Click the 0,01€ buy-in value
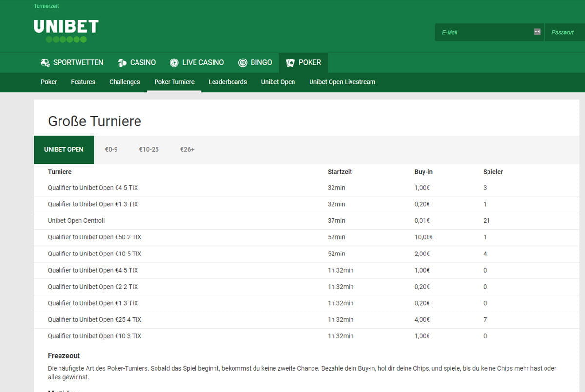The height and width of the screenshot is (392, 585). coord(422,221)
